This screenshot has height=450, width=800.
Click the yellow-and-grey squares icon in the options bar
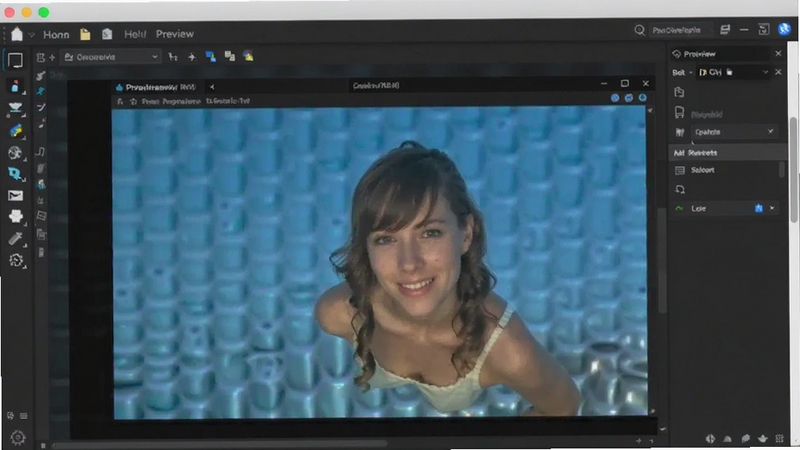(x=230, y=57)
